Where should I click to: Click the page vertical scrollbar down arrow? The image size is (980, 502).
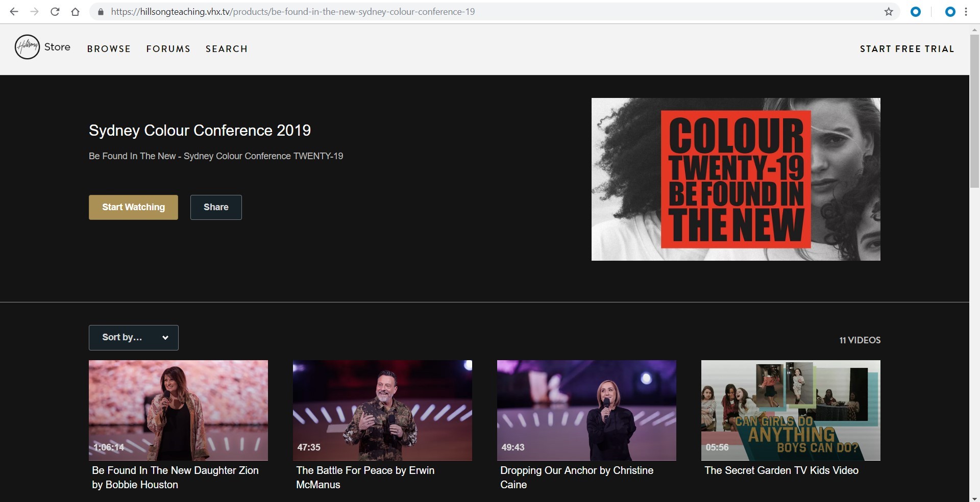pos(974,498)
